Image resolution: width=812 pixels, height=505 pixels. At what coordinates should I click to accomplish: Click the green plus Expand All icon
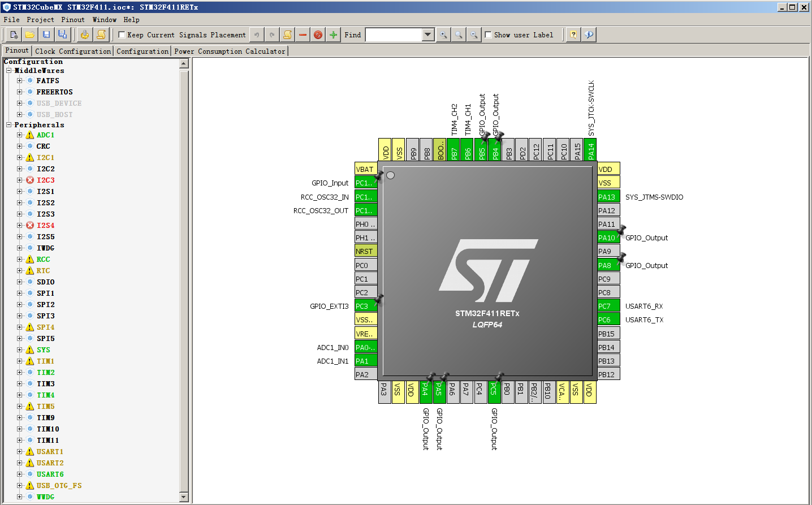tap(334, 34)
